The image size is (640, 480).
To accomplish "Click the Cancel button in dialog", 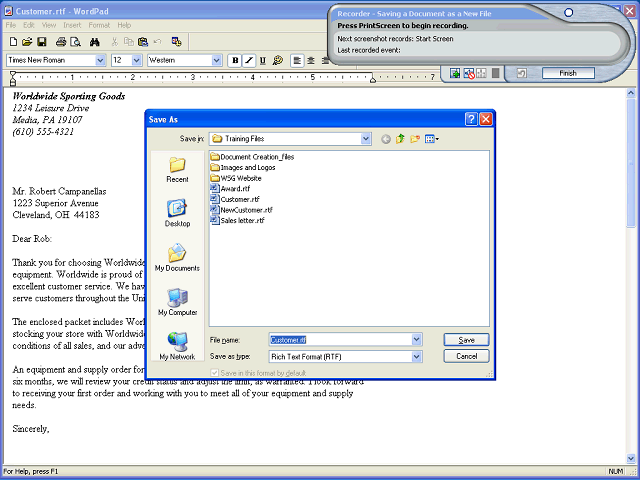I will click(x=466, y=356).
